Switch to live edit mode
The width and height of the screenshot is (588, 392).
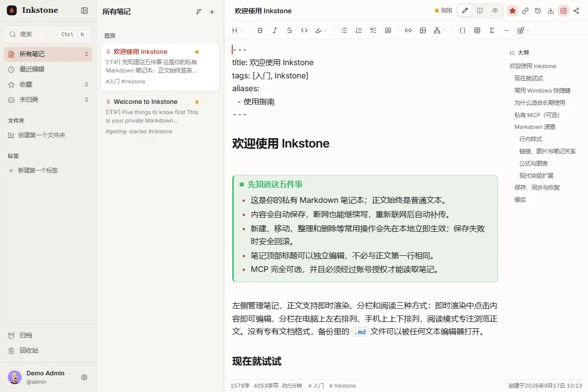[465, 11]
